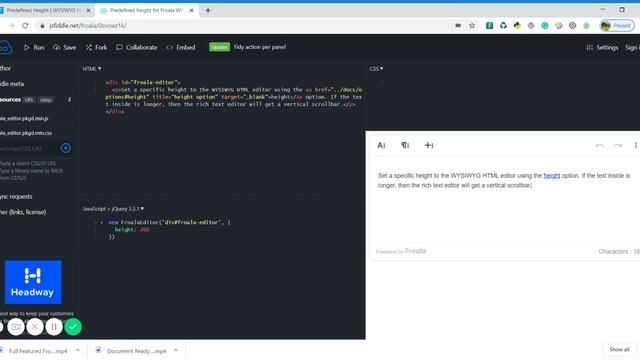Image resolution: width=640 pixels, height=360 pixels.
Task: Open JSFiddle Settings
Action: point(602,47)
